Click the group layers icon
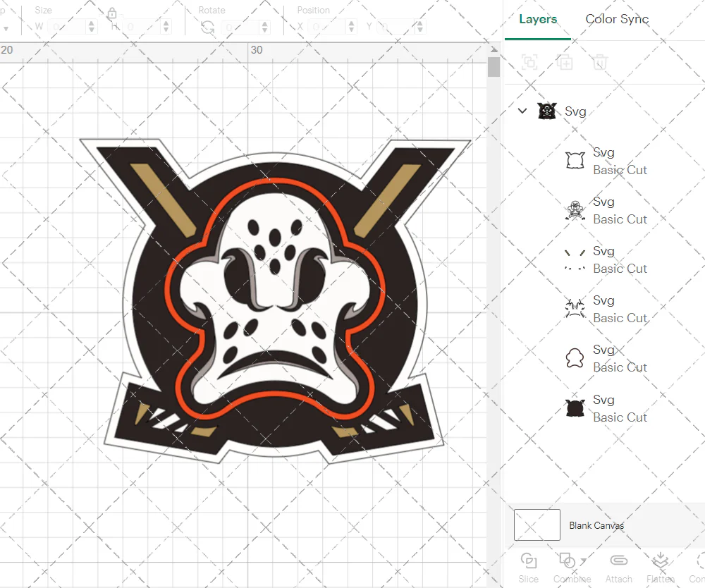The image size is (705, 588). click(x=529, y=62)
